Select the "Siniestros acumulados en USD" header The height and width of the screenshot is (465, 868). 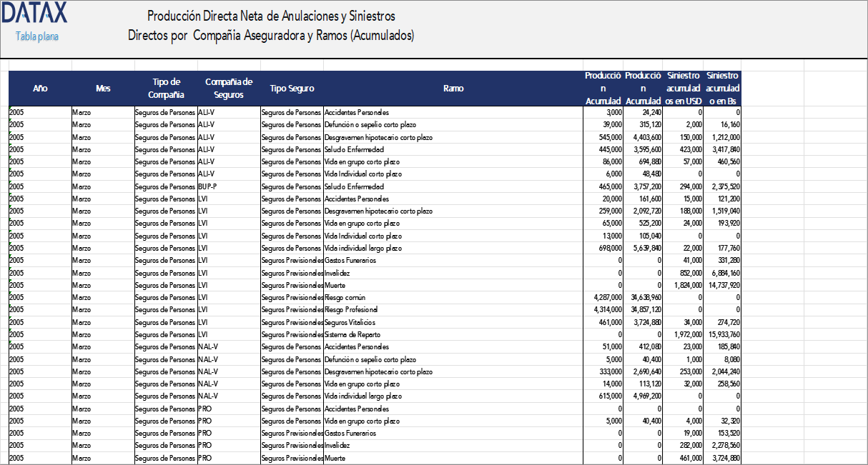(x=683, y=88)
